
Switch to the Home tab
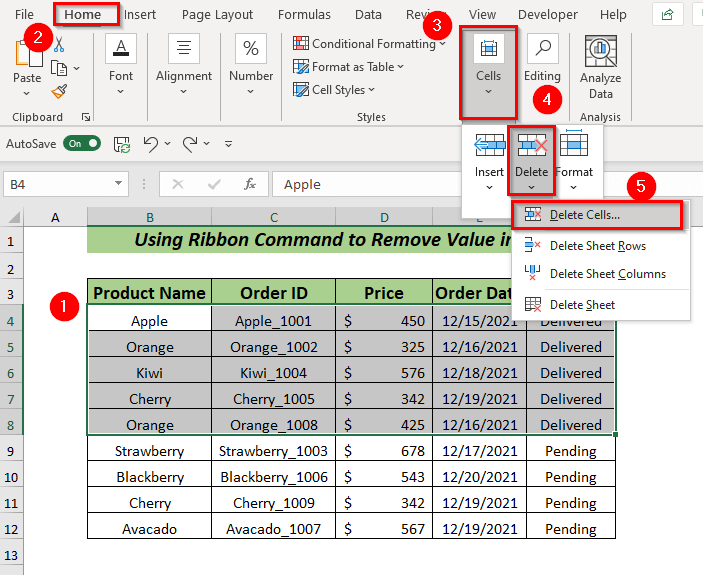tap(82, 14)
